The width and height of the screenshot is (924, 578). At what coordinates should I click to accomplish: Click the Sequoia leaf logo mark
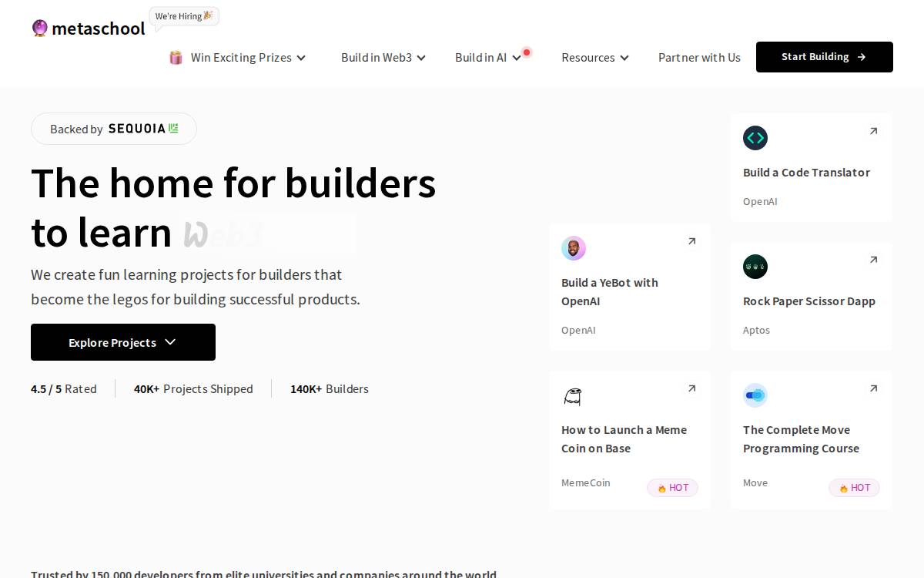pyautogui.click(x=174, y=128)
